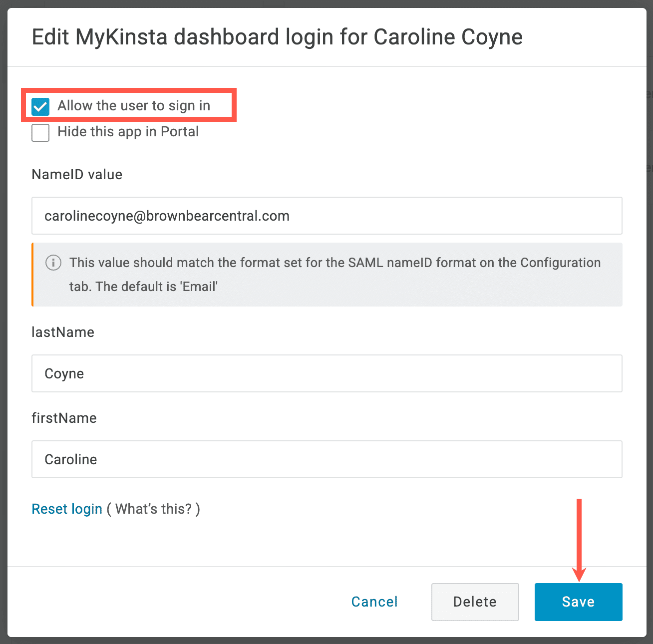Click the lastName field containing Coyne

pos(326,373)
